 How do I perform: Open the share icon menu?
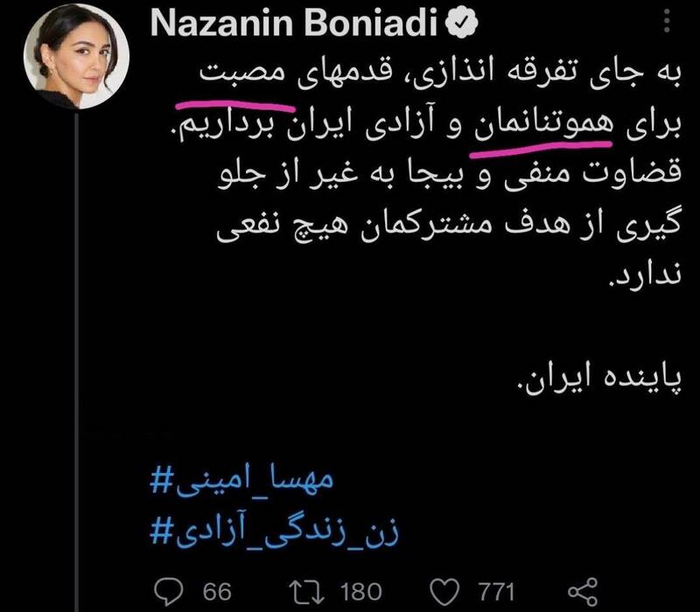point(583,591)
